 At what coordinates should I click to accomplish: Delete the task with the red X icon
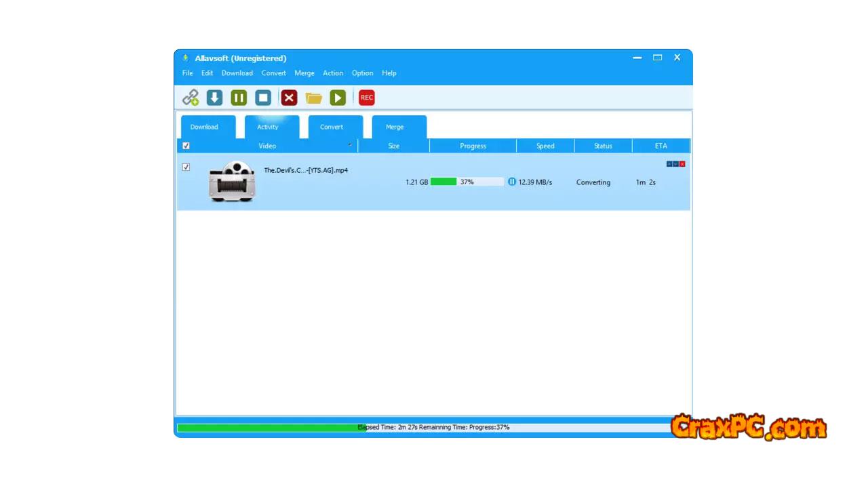coord(289,98)
